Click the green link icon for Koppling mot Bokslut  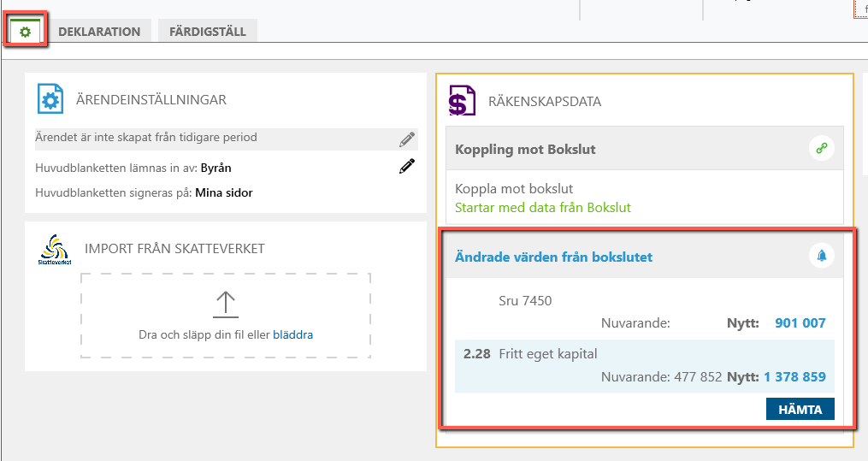click(x=822, y=148)
